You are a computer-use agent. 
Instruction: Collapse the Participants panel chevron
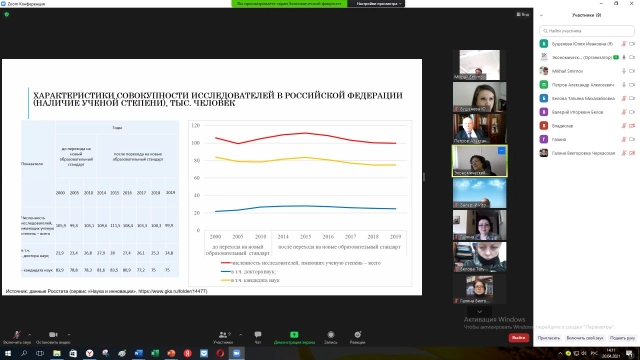point(541,16)
